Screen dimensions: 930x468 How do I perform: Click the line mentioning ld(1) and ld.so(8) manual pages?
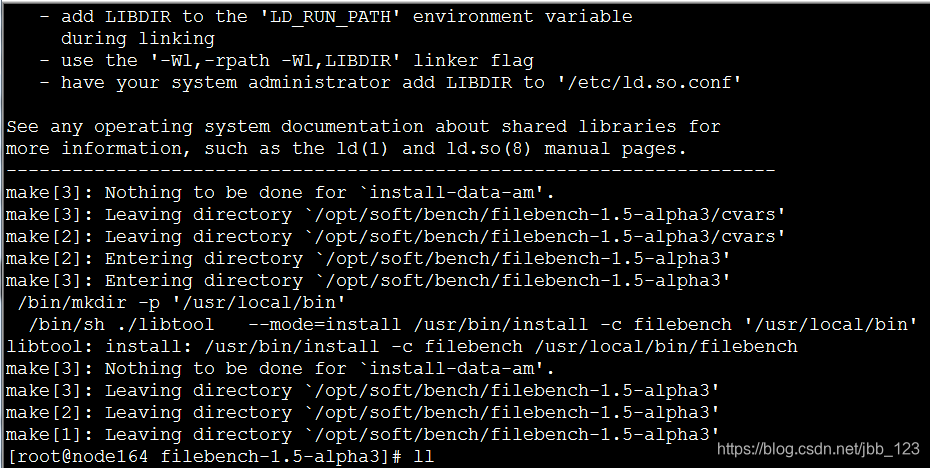tap(346, 149)
